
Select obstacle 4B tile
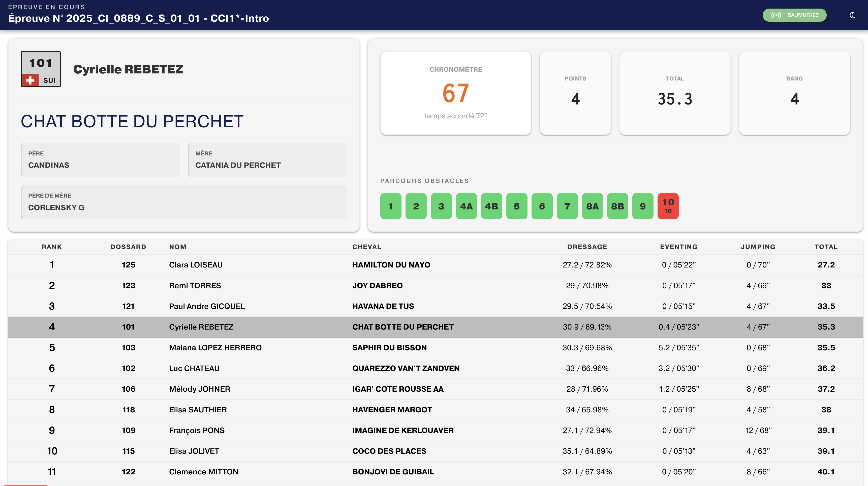click(x=491, y=206)
